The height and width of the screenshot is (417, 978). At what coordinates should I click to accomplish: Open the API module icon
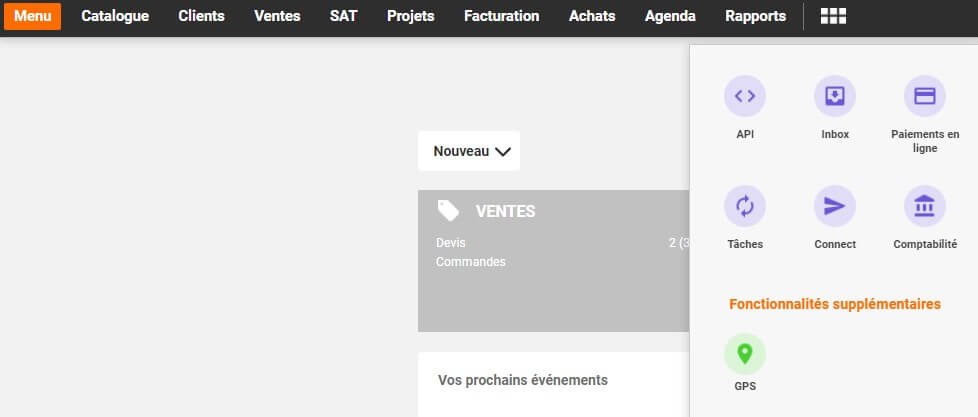744,97
